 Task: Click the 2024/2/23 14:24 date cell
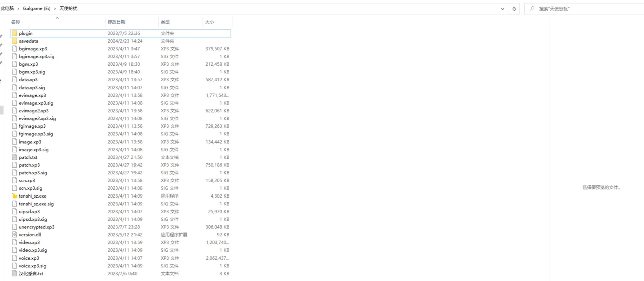click(x=125, y=41)
